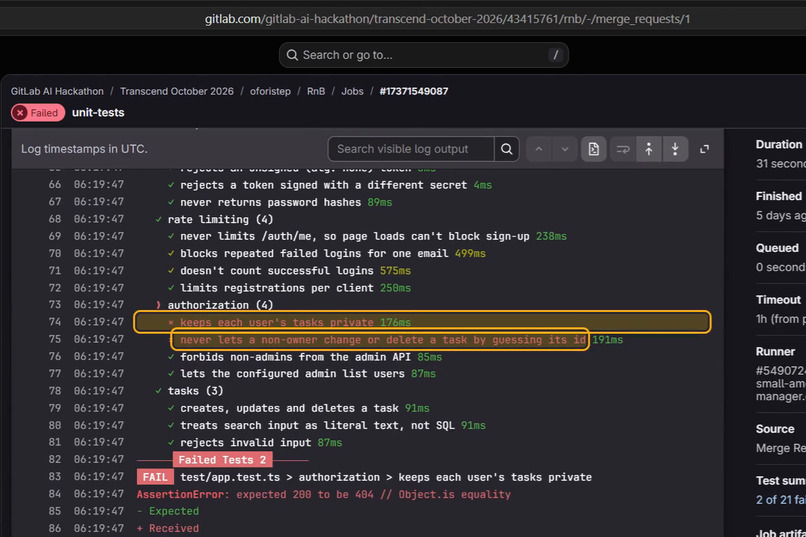This screenshot has width=806, height=537.
Task: Click the log search magnifier button
Action: [x=506, y=149]
